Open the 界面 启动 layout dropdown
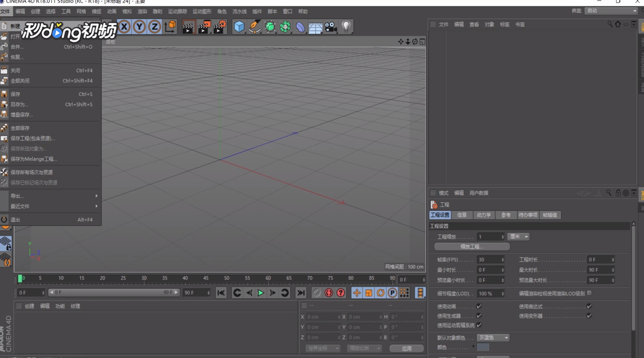The width and height of the screenshot is (644, 358). 611,11
